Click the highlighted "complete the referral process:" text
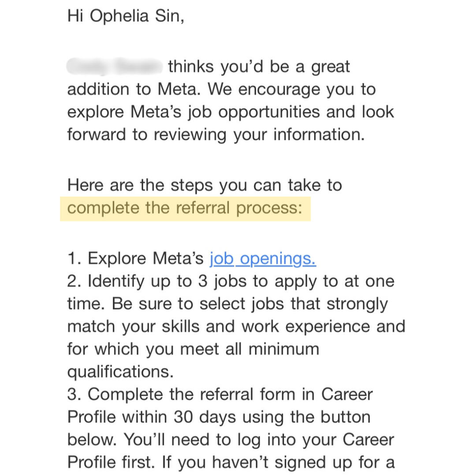The height and width of the screenshot is (475, 476). pyautogui.click(x=185, y=208)
